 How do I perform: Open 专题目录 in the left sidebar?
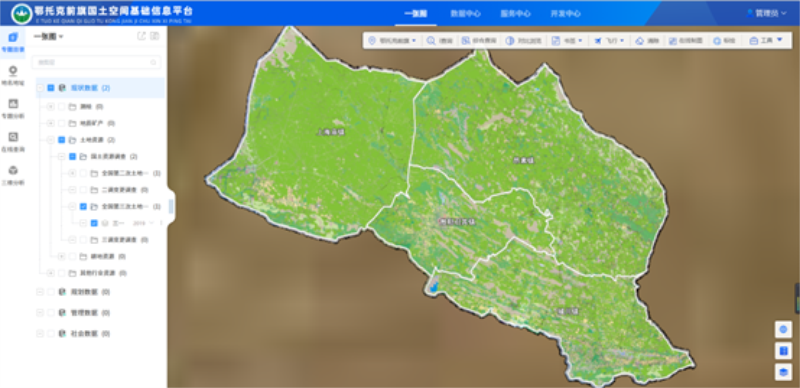(x=13, y=42)
